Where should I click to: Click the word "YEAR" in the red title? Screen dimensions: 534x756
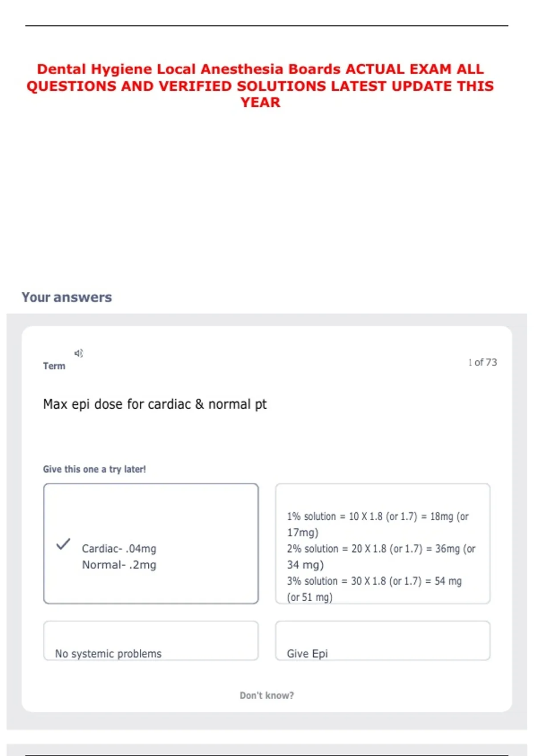pos(260,102)
